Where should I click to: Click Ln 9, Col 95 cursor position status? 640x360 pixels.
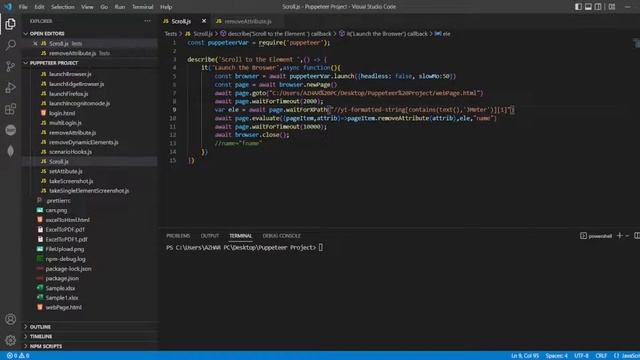point(524,356)
